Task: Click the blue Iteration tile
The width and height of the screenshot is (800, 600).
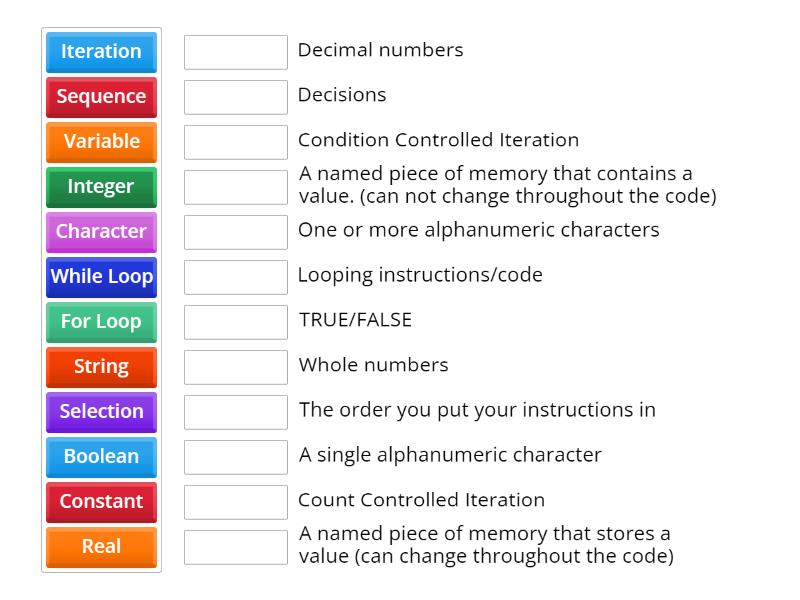Action: click(x=101, y=51)
